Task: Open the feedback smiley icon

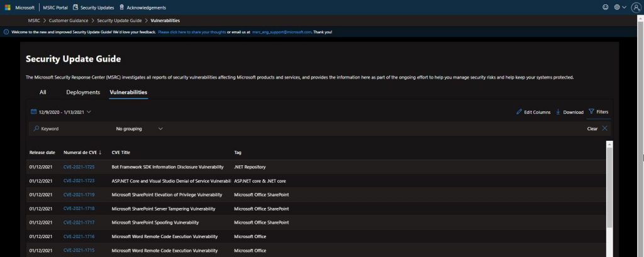Action: [605, 8]
